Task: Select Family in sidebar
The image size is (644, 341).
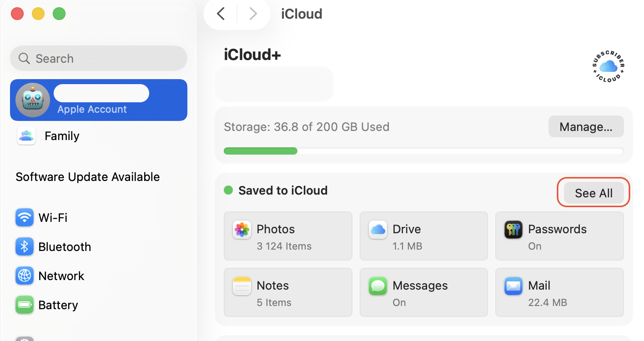Action: point(99,135)
